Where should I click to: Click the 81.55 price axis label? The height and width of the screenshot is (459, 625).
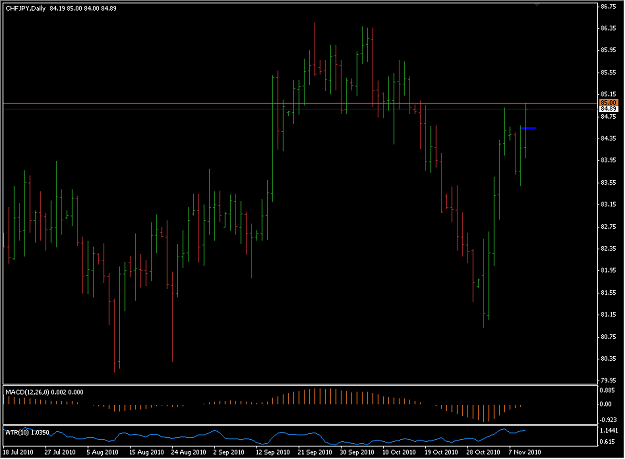pos(608,292)
